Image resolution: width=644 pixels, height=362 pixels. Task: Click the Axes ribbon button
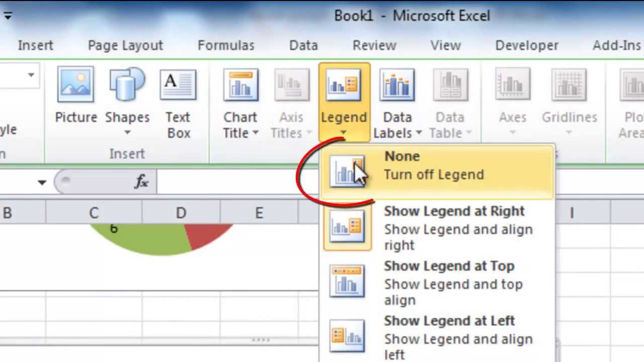pos(512,102)
